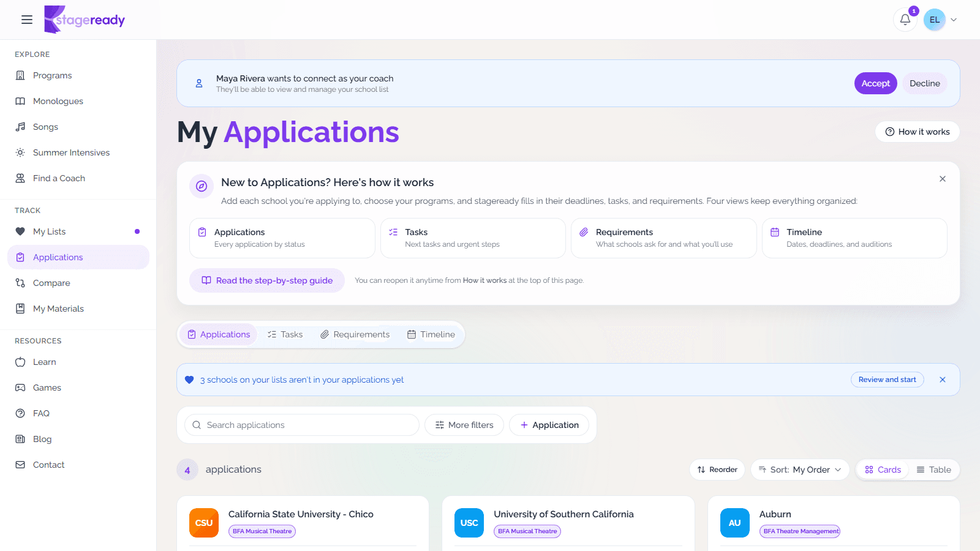The height and width of the screenshot is (551, 980).
Task: Click the Blog newspaper icon
Action: pos(20,439)
